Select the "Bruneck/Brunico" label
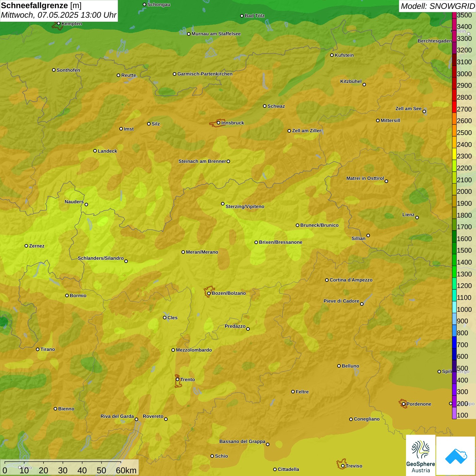This screenshot has width=476, height=476. tap(319, 225)
